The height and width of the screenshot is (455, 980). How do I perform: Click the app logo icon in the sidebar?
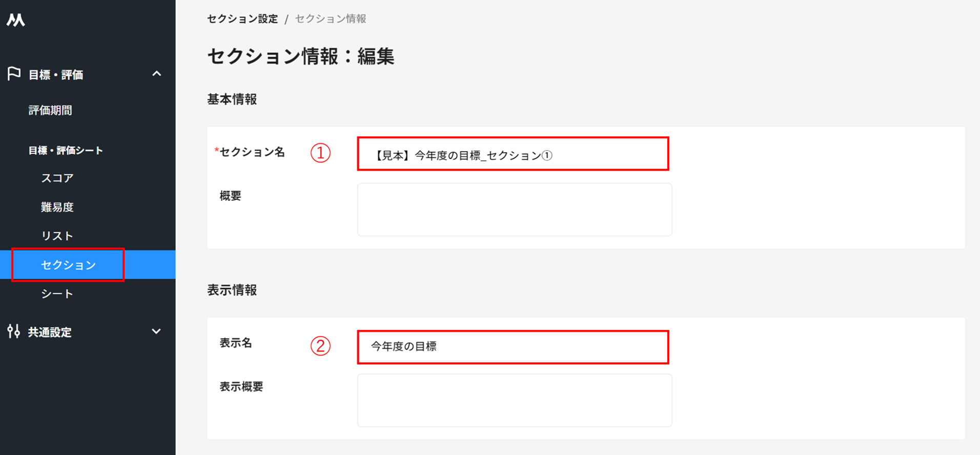click(16, 20)
